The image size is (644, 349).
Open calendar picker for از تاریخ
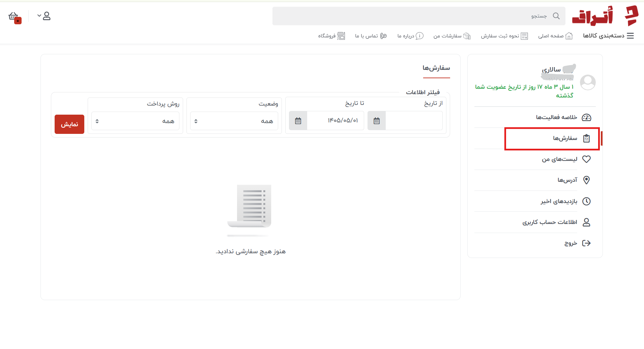pyautogui.click(x=377, y=121)
